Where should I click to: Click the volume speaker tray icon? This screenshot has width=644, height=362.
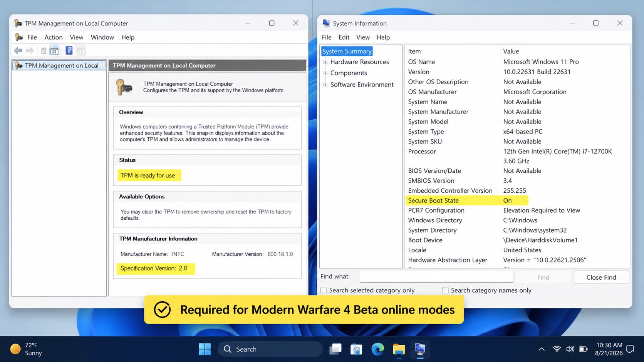click(570, 349)
